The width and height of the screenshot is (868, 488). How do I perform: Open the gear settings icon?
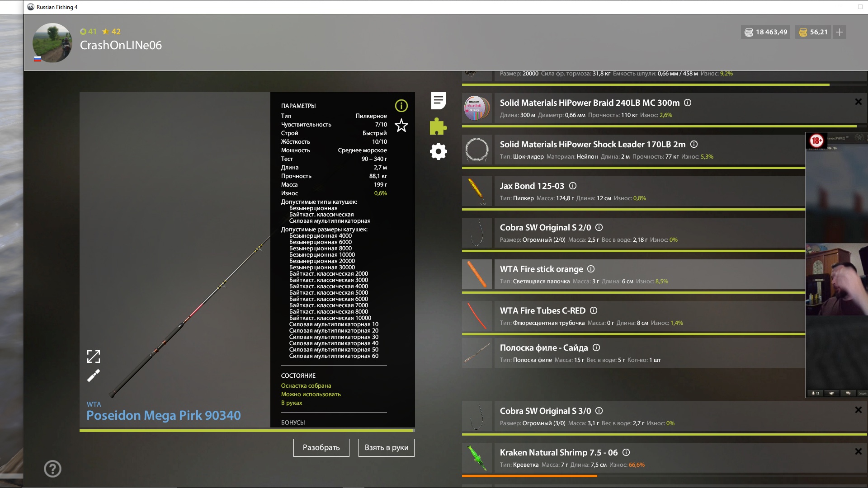(x=438, y=151)
